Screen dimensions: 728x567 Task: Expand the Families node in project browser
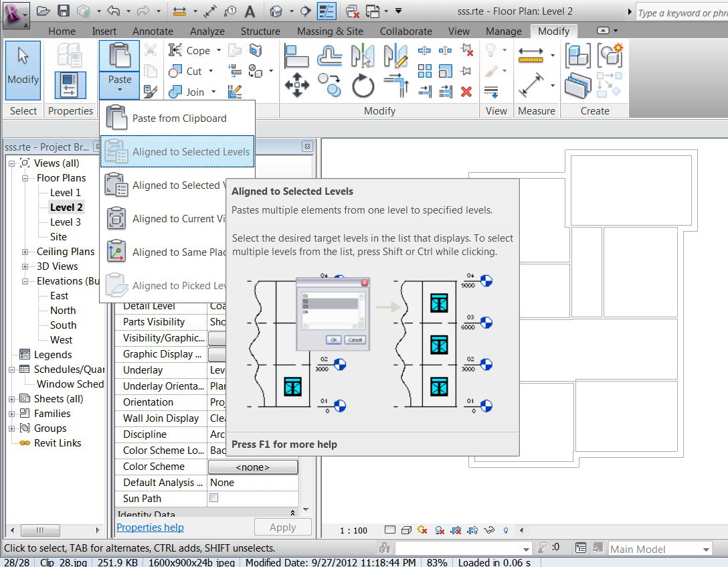pyautogui.click(x=11, y=414)
